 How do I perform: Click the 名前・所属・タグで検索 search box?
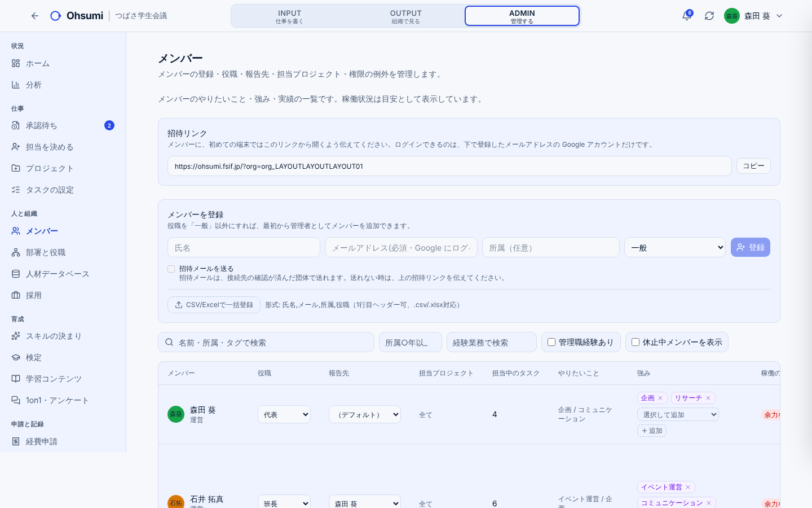coord(266,342)
